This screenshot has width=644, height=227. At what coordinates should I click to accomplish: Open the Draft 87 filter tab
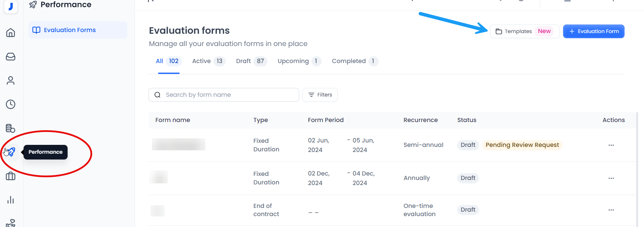pyautogui.click(x=243, y=61)
